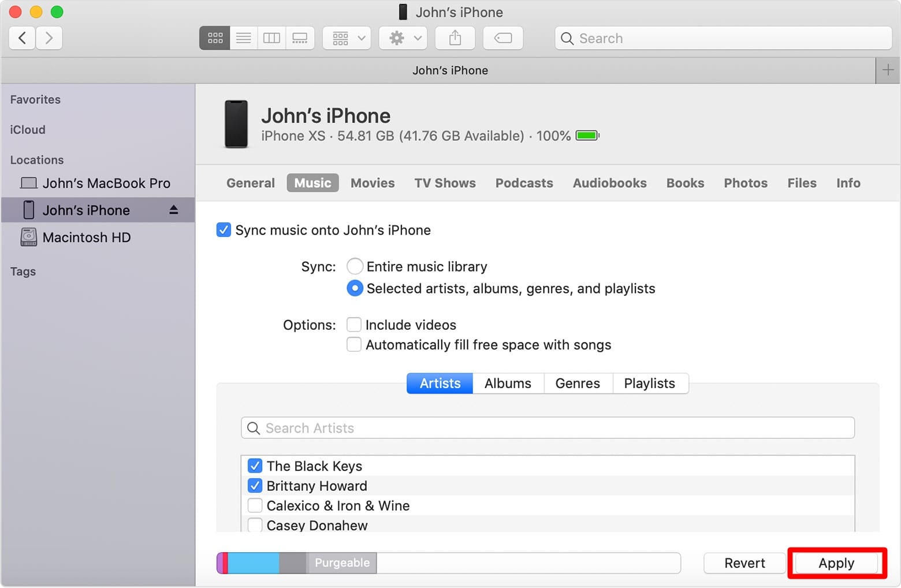
Task: Enable Automatically fill free space with songs
Action: 354,345
